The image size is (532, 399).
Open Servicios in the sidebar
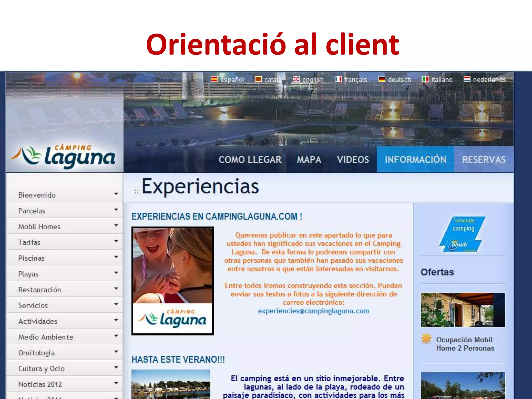(33, 305)
